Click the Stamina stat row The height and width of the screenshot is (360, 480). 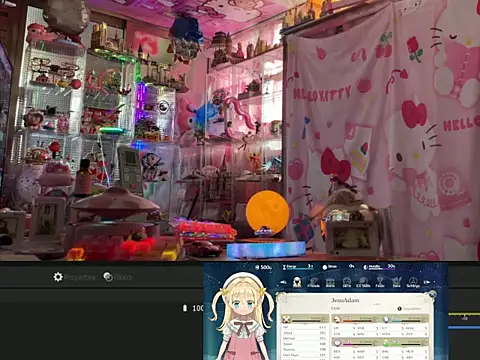coord(304,349)
